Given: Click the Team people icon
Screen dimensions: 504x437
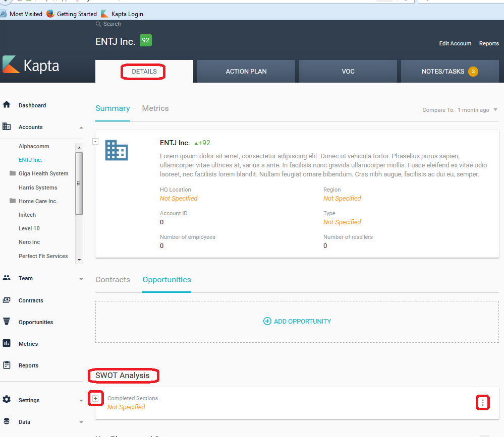Looking at the screenshot, I should 7,278.
